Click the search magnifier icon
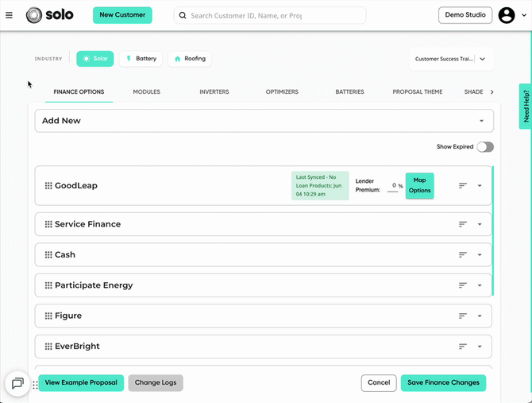This screenshot has width=532, height=403. click(x=183, y=16)
